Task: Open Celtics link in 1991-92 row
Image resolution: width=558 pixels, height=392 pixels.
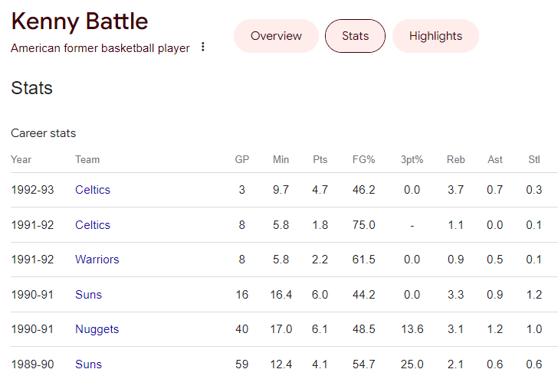Action: click(x=93, y=225)
